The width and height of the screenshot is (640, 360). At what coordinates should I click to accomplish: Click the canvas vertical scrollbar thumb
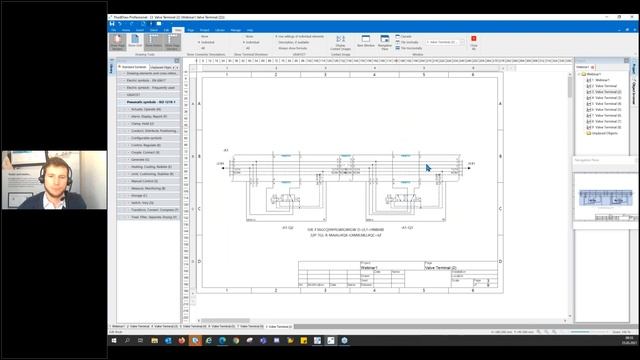coord(570,87)
